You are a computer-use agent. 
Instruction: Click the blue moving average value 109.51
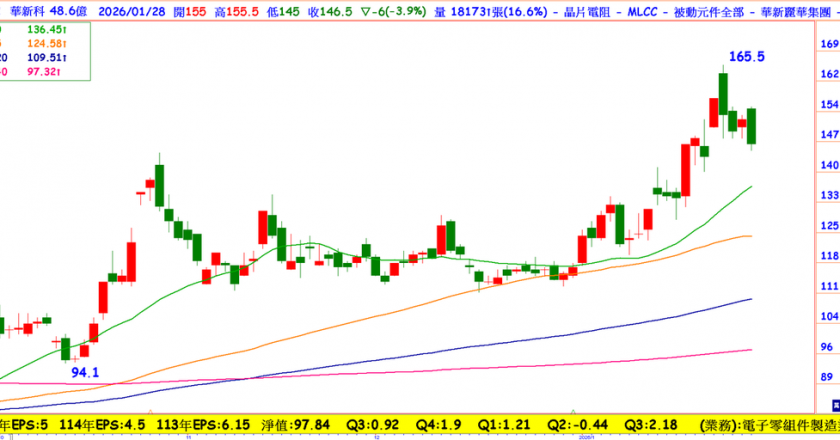(47, 57)
